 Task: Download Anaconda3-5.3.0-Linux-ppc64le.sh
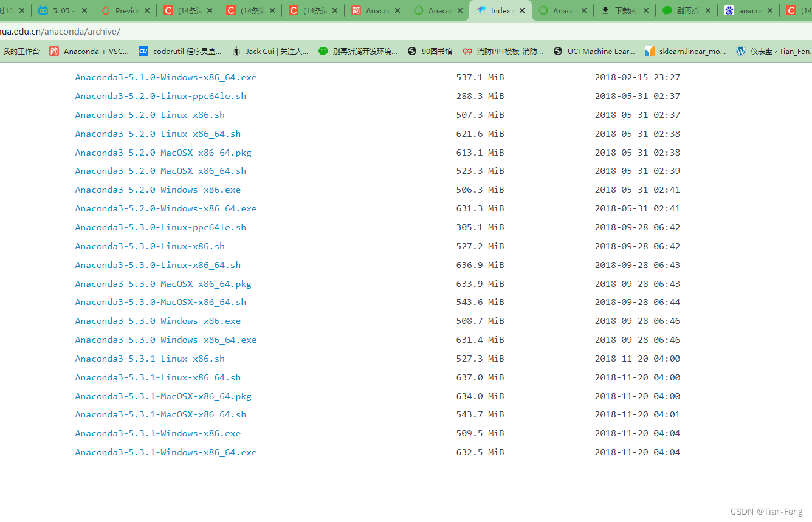point(160,227)
